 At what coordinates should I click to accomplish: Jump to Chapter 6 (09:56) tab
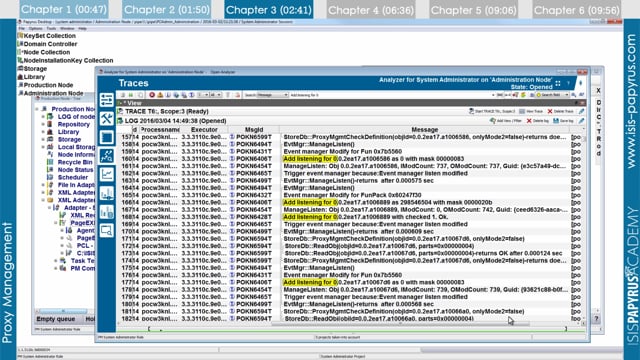(576, 10)
